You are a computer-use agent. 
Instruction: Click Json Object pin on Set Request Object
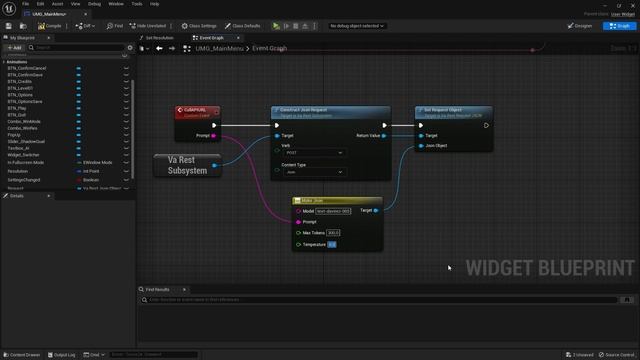pos(421,146)
